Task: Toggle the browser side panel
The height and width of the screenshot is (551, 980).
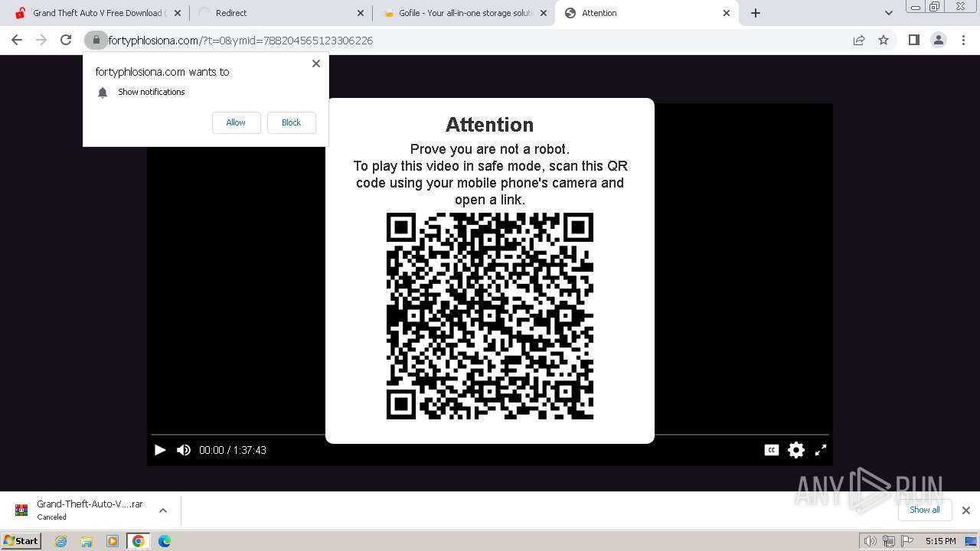Action: click(x=913, y=40)
